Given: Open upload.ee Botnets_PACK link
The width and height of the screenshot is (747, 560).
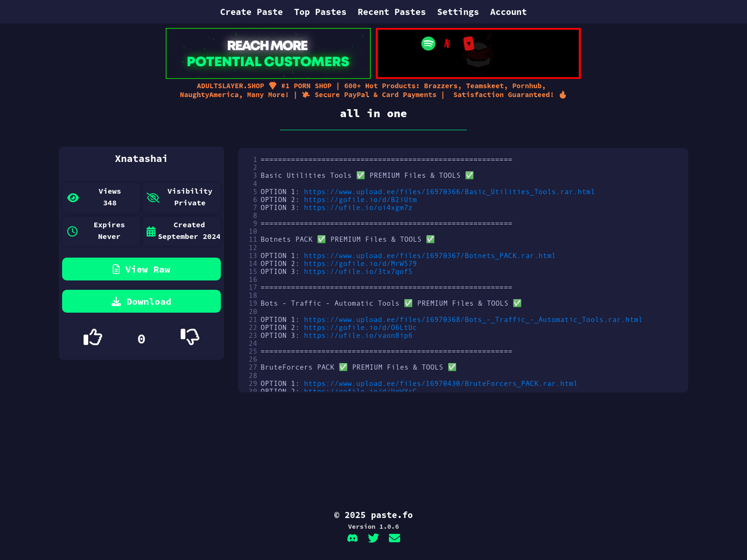Looking at the screenshot, I should click(430, 256).
